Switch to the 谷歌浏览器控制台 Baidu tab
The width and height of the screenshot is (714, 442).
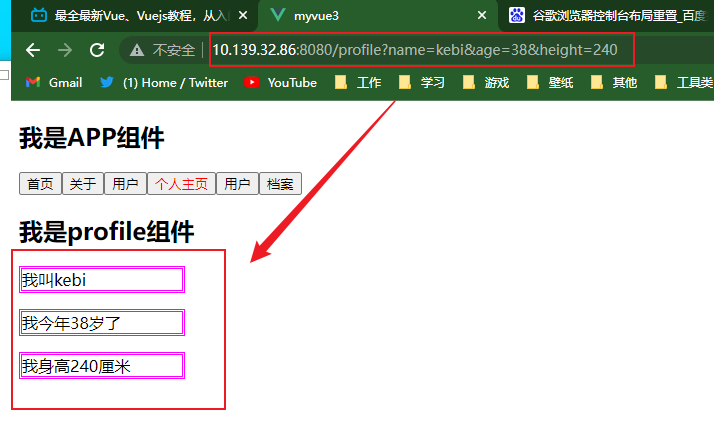pyautogui.click(x=608, y=16)
